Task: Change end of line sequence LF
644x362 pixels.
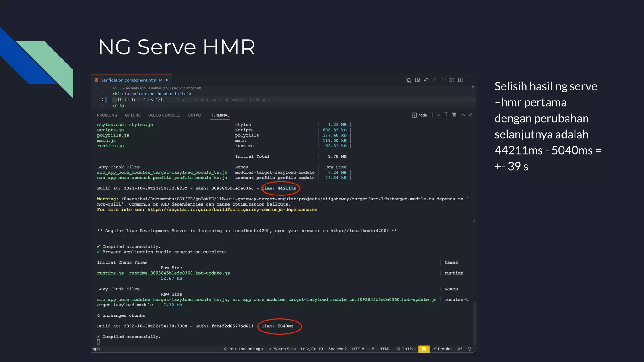Action: pos(372,349)
